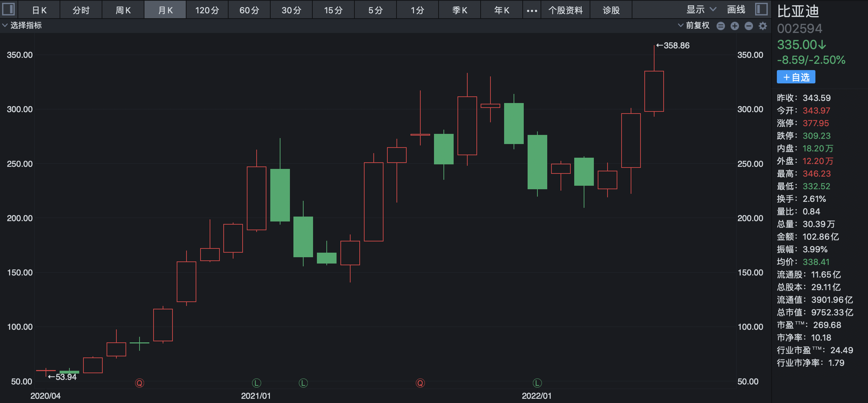This screenshot has width=868, height=403.
Task: Click 涨停 value 377.95
Action: [x=816, y=123]
